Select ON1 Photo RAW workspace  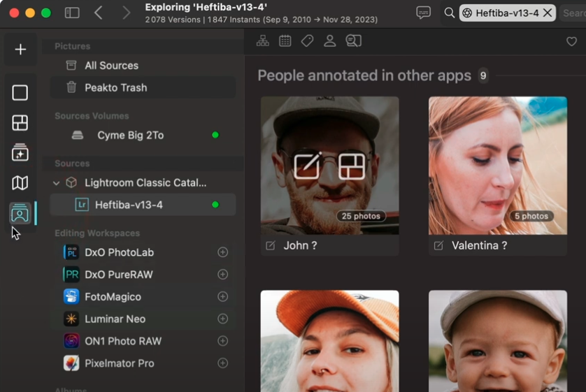coord(143,341)
